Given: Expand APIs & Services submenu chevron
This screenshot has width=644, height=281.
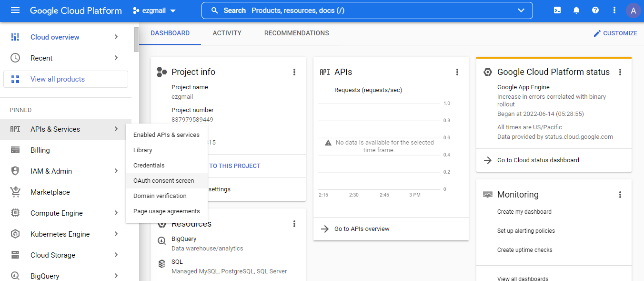Looking at the screenshot, I should [x=116, y=129].
